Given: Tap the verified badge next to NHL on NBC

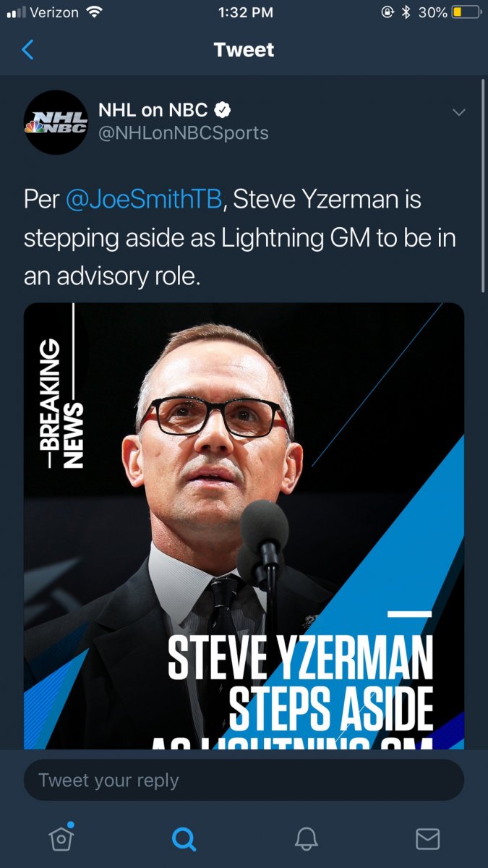Looking at the screenshot, I should [224, 111].
